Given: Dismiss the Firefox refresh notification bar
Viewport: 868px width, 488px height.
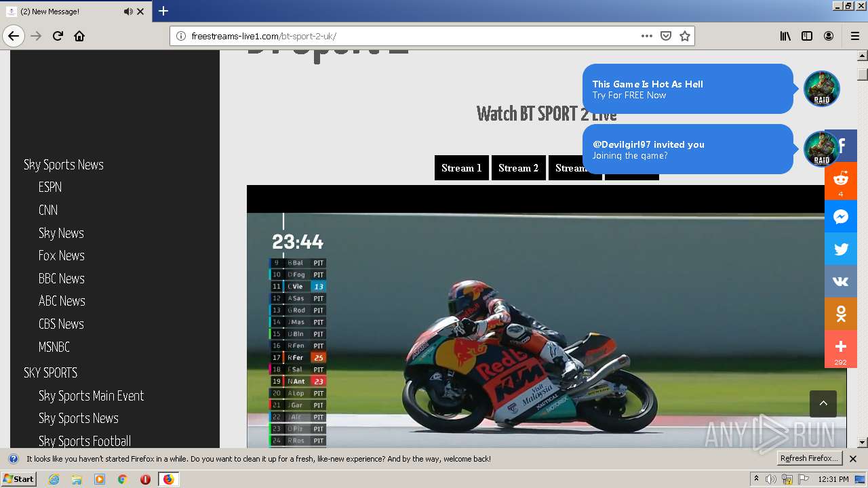Looking at the screenshot, I should (x=853, y=459).
